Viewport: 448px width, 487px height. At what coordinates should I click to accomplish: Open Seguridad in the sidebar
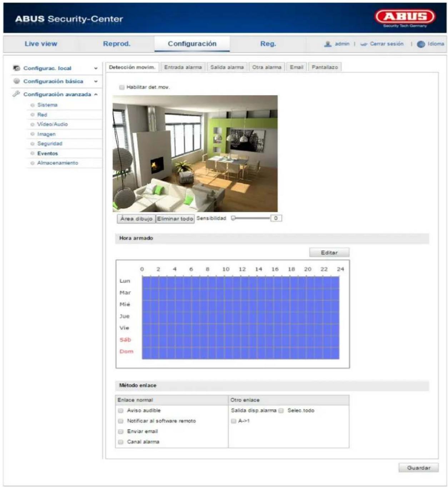click(x=50, y=143)
